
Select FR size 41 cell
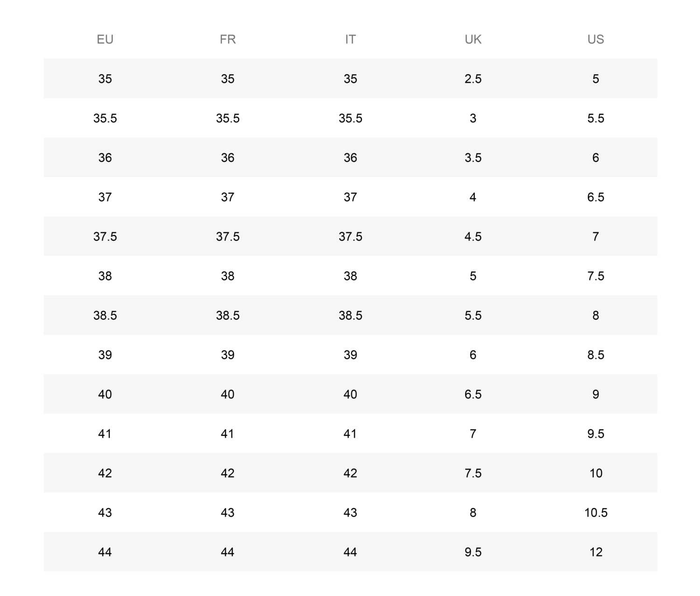[228, 434]
